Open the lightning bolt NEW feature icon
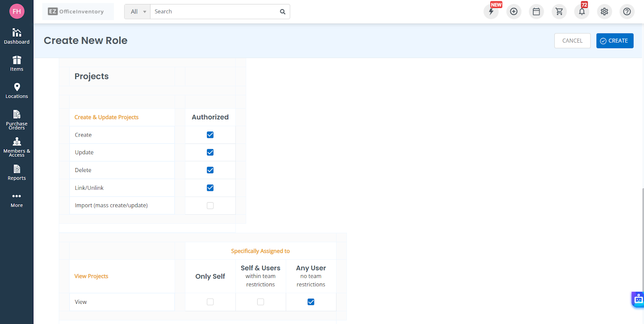The width and height of the screenshot is (644, 324). pos(491,12)
